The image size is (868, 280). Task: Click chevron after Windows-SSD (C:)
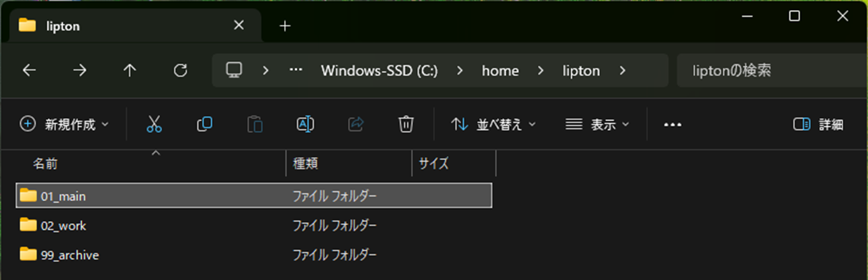(x=461, y=71)
